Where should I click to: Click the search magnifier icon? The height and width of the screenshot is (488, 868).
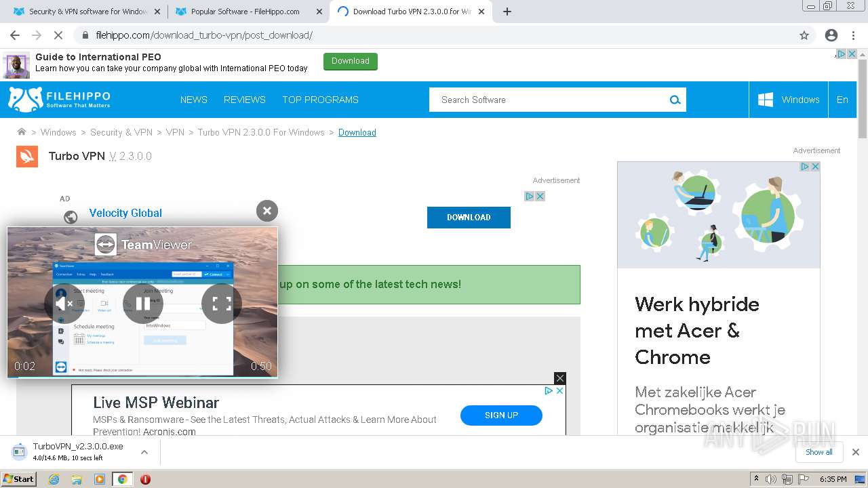coord(675,100)
